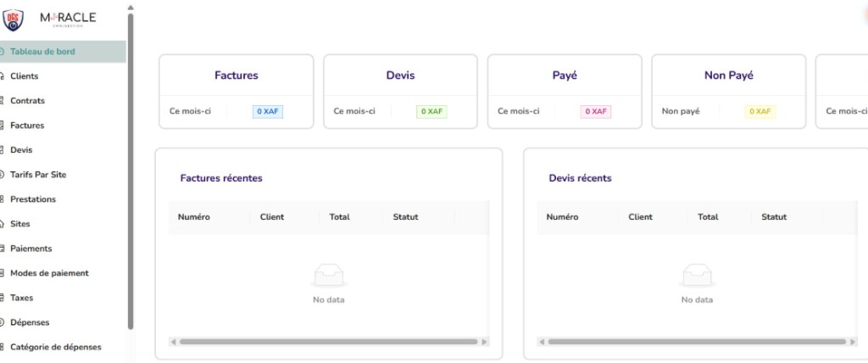Open the Dépenses page
The width and height of the screenshot is (868, 363).
[30, 322]
